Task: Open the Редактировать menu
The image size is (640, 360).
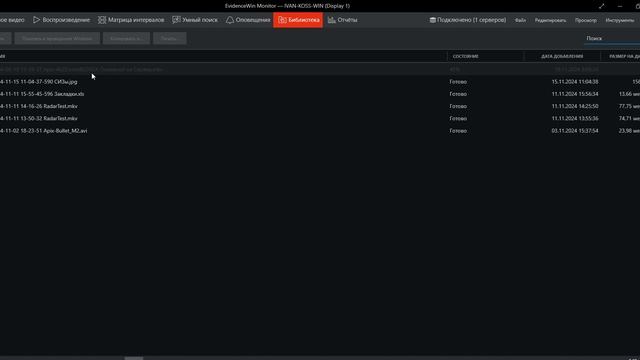Action: (550, 20)
